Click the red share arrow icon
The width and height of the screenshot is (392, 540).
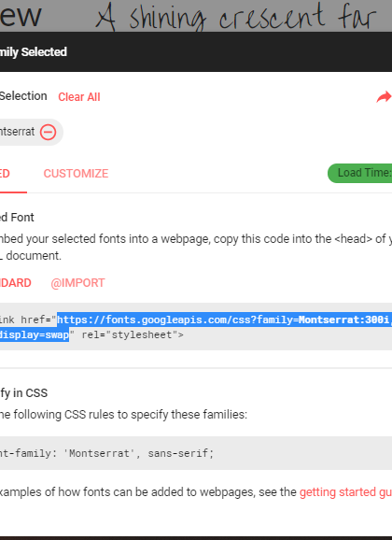[x=385, y=97]
